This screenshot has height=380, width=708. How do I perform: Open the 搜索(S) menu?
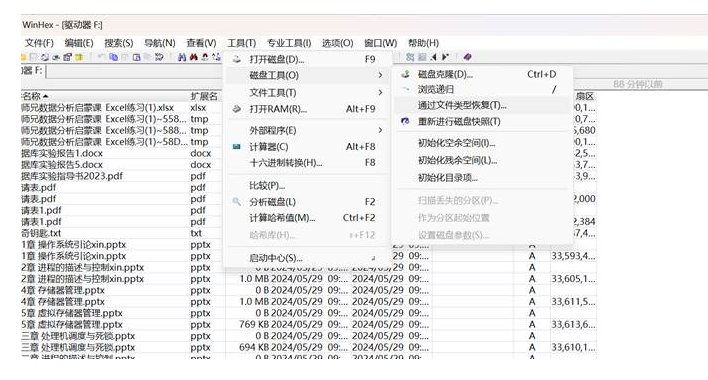point(119,43)
